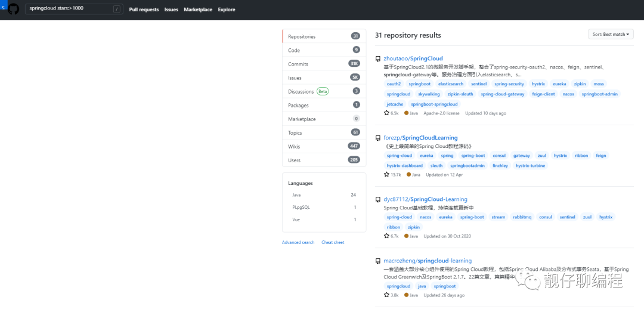644x309 pixels.
Task: Click the hystrix-dashboard topic tag
Action: (404, 166)
